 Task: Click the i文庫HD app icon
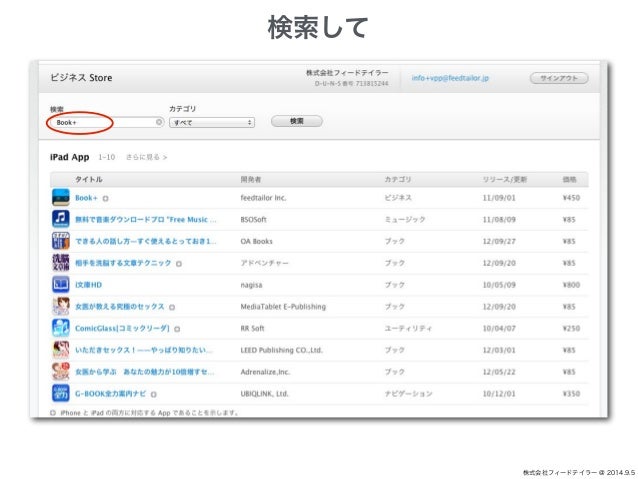(x=61, y=284)
